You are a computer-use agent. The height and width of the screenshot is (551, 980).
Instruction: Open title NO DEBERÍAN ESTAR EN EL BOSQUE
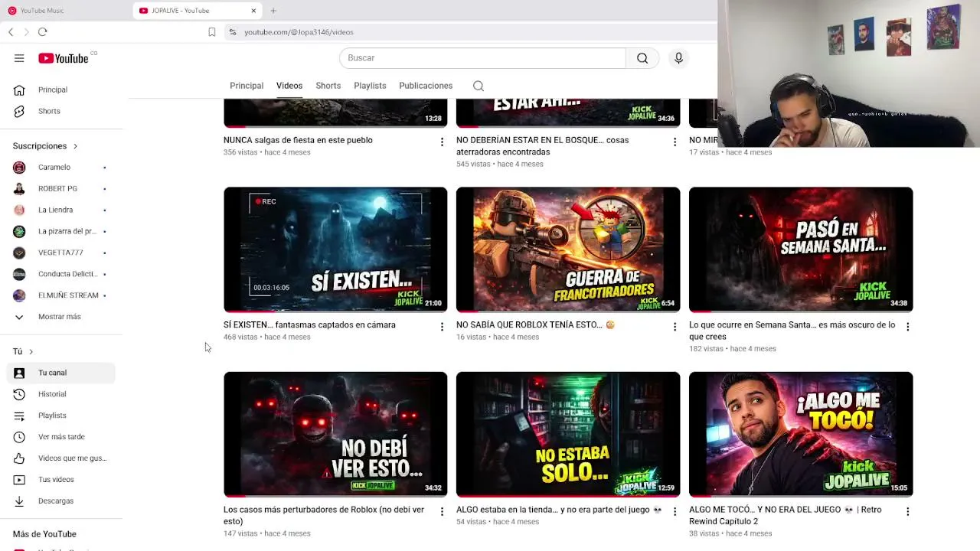pos(542,146)
